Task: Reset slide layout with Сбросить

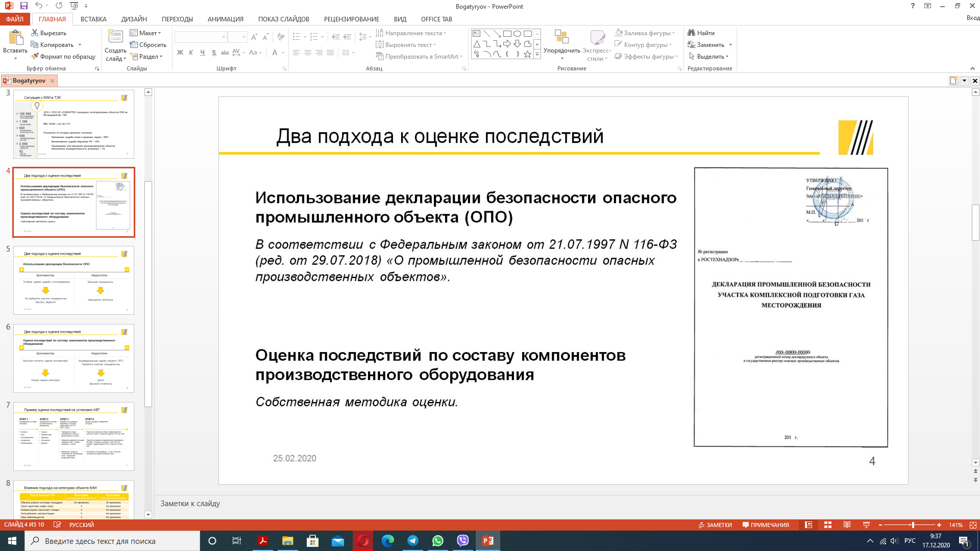Action: (148, 45)
